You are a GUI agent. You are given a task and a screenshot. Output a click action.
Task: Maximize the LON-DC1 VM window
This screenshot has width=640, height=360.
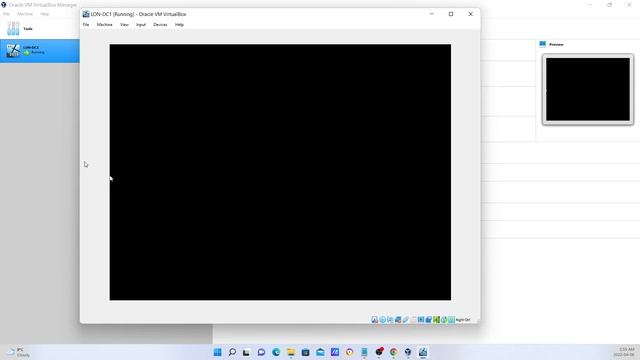click(451, 14)
